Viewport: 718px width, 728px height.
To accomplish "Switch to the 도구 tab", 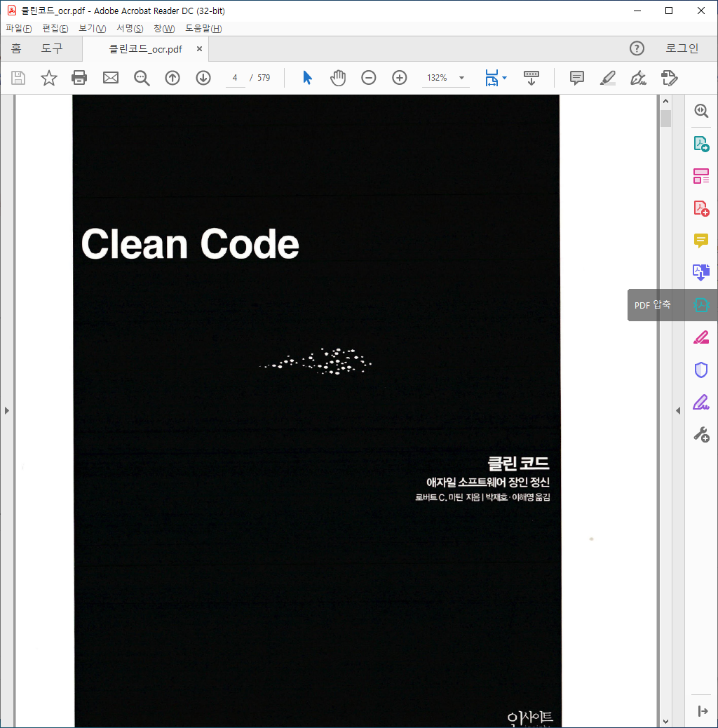I will 51,48.
